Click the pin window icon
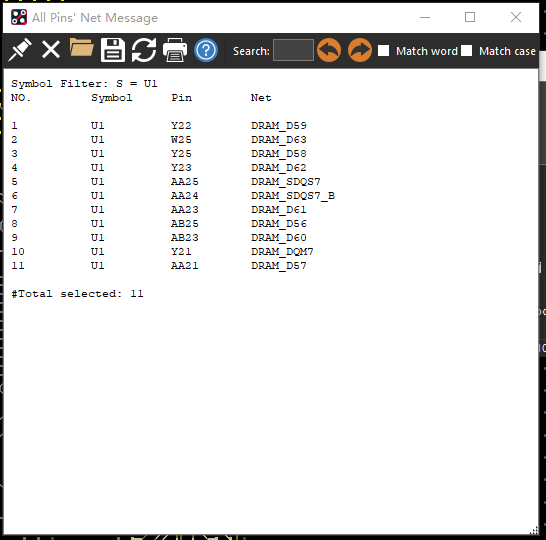This screenshot has width=546, height=540. [x=20, y=50]
